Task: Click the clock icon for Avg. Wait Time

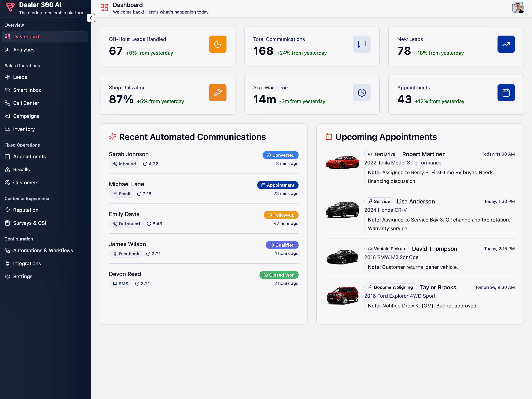Action: tap(362, 93)
